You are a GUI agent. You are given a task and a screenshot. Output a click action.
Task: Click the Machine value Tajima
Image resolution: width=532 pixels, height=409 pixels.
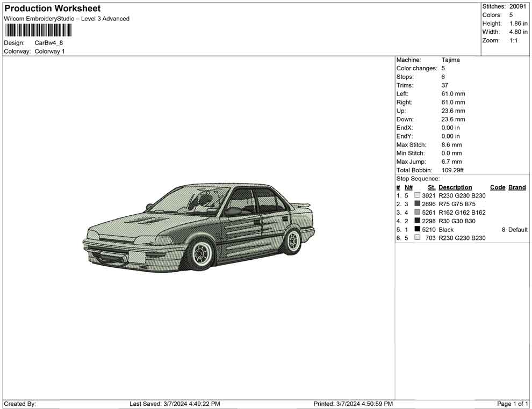[450, 60]
